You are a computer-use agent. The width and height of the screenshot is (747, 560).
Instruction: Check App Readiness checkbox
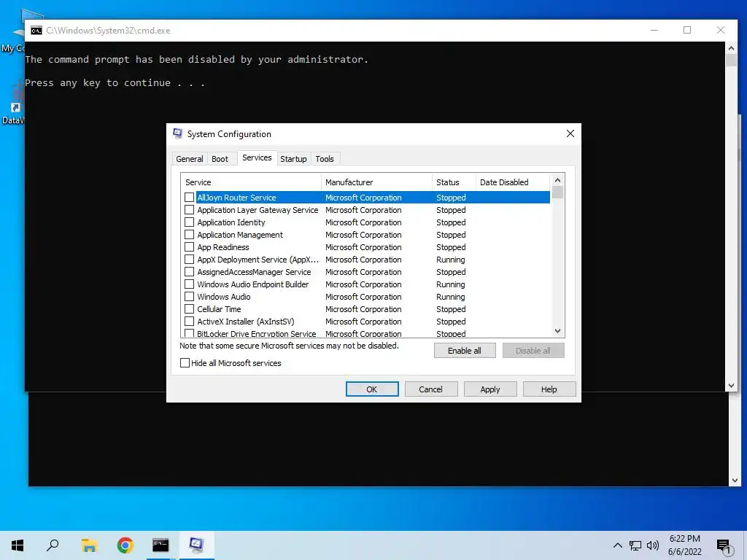coord(189,246)
